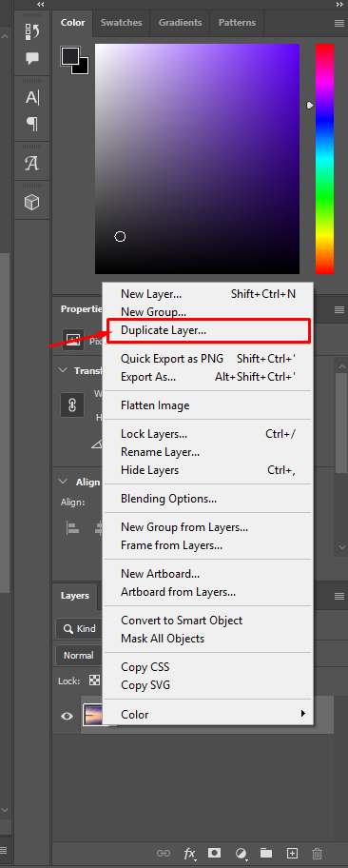
Task: Open the Paragraph panel icon
Action: [32, 124]
